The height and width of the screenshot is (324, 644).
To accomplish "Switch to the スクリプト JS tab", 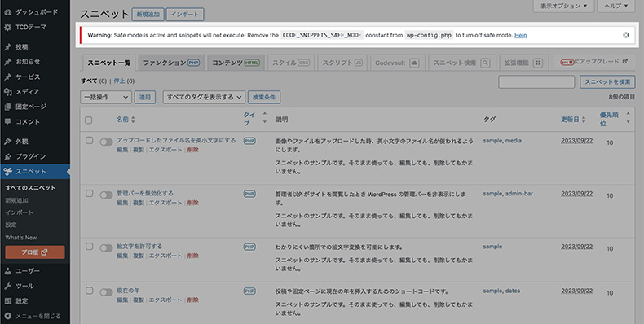I will pos(342,63).
